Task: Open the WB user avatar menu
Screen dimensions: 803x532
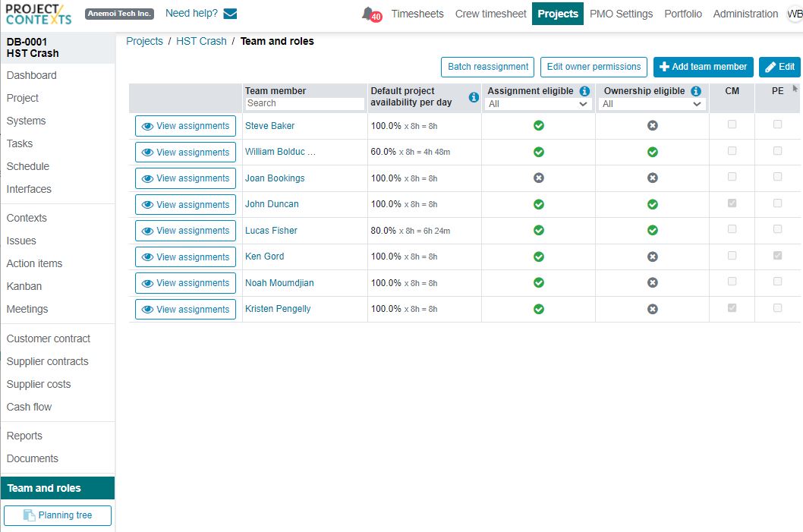Action: (795, 14)
